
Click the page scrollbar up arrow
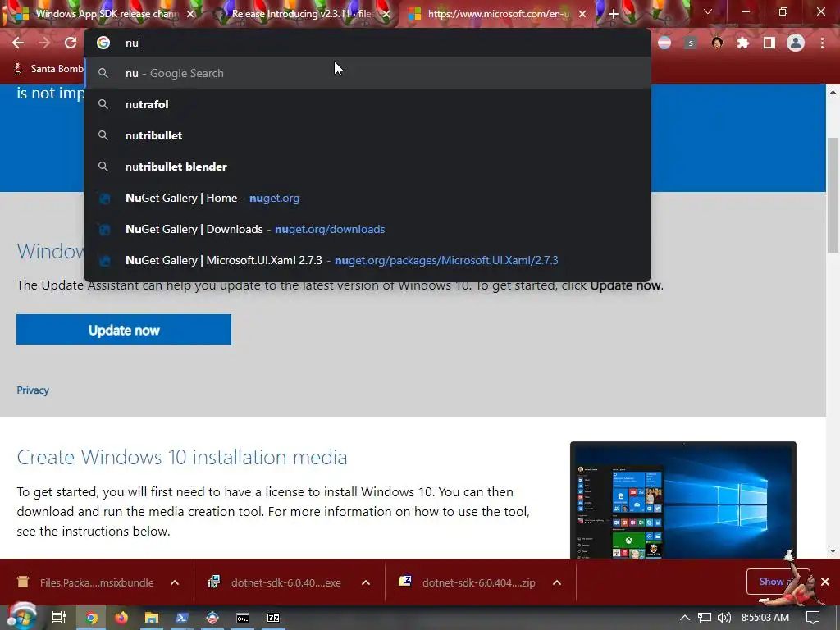click(x=833, y=92)
